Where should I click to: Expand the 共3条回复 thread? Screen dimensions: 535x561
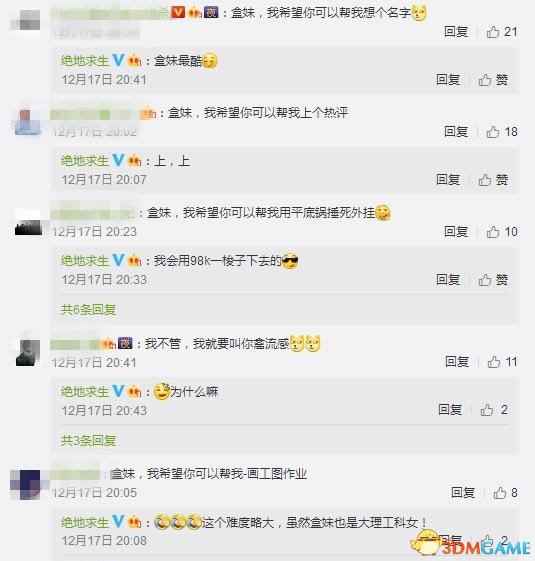pos(88,440)
